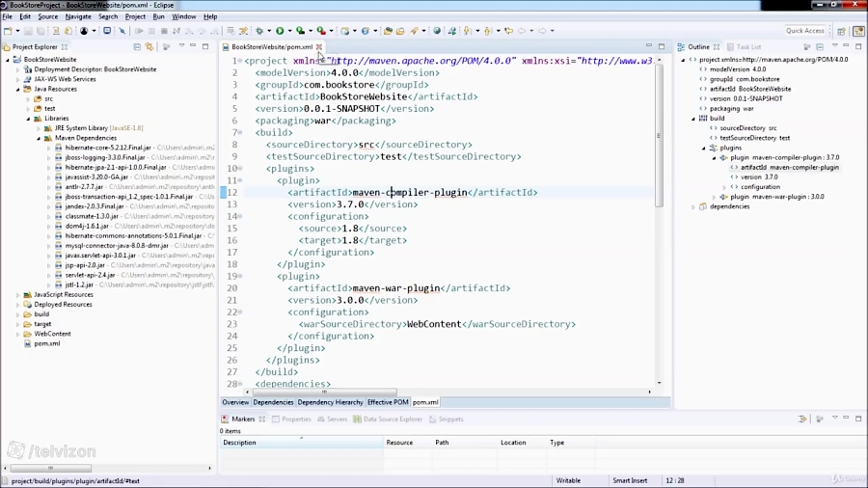868x488 pixels.
Task: Click the New file toolbar icon
Action: pos(8,31)
